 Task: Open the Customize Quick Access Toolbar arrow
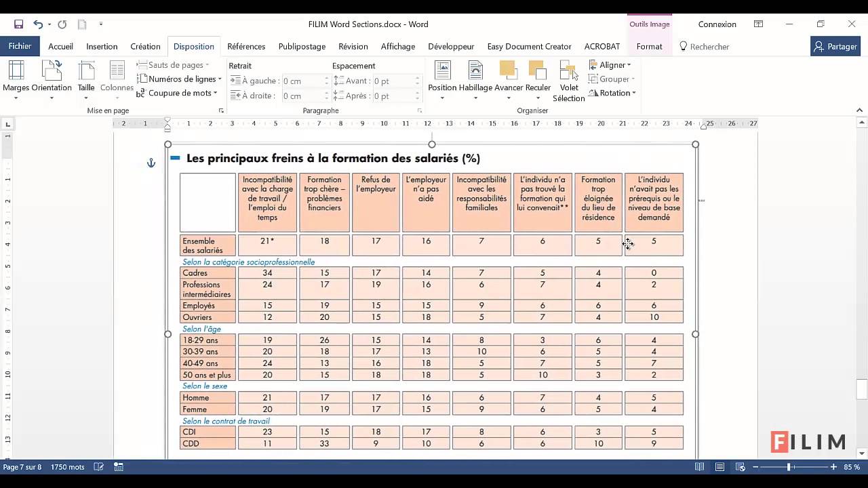point(101,24)
